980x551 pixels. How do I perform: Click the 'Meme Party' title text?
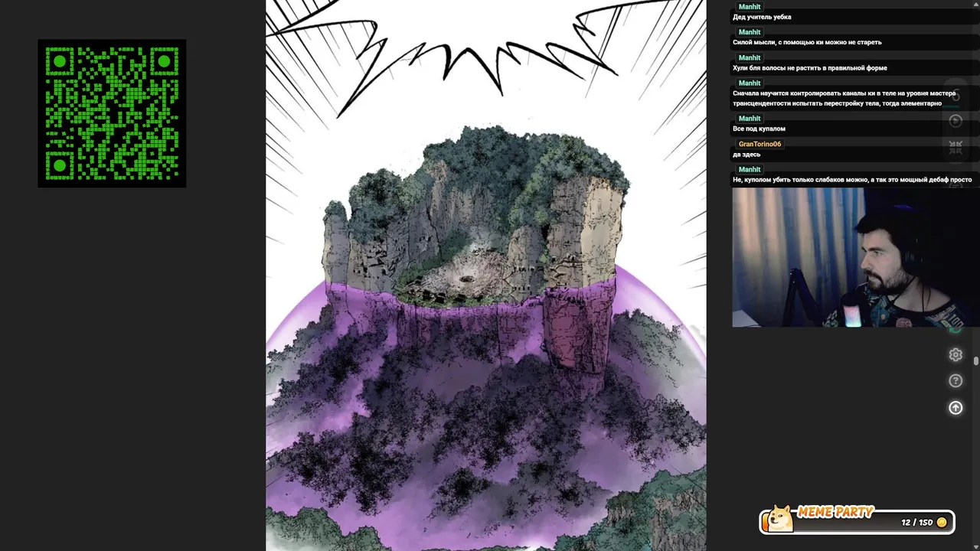(x=835, y=512)
